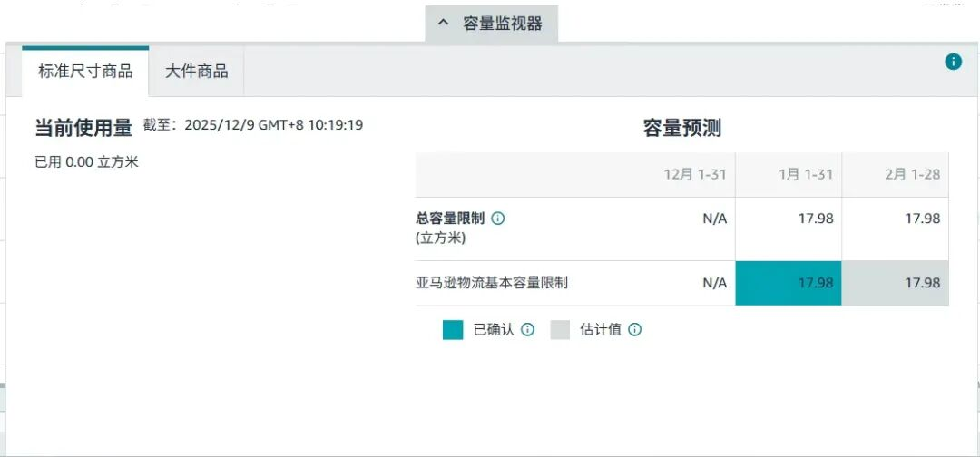Click the 容量监视器 header label
Screen dimensions: 980x457
point(503,24)
